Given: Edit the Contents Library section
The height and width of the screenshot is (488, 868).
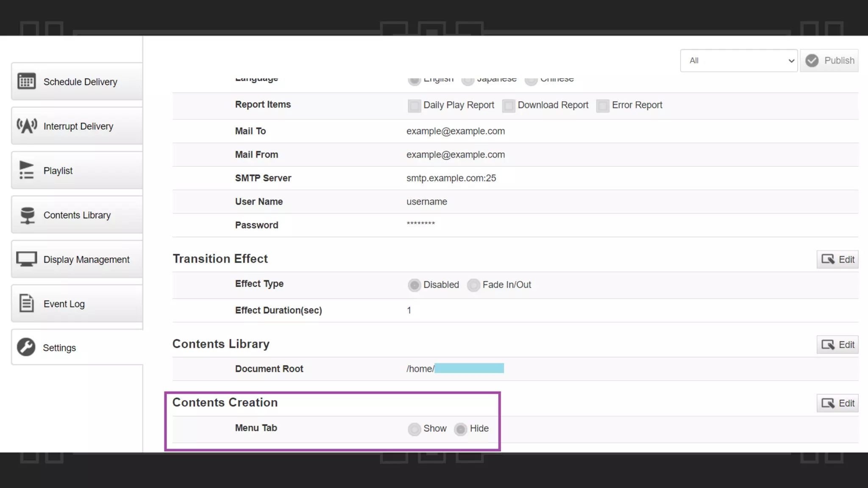Looking at the screenshot, I should point(837,344).
